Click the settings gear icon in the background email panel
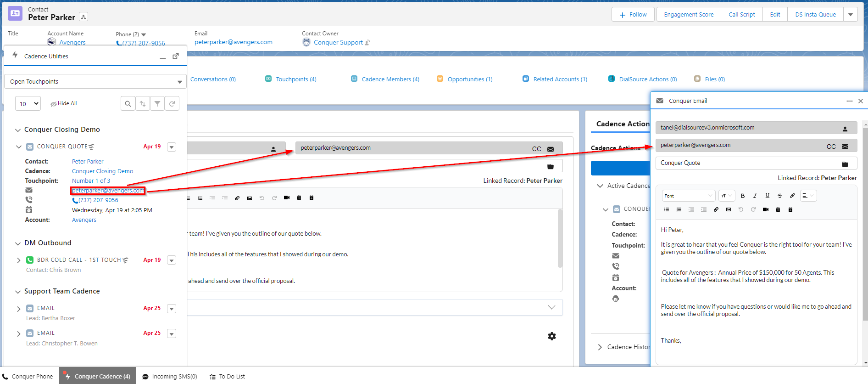Image resolution: width=868 pixels, height=384 pixels. pos(552,336)
